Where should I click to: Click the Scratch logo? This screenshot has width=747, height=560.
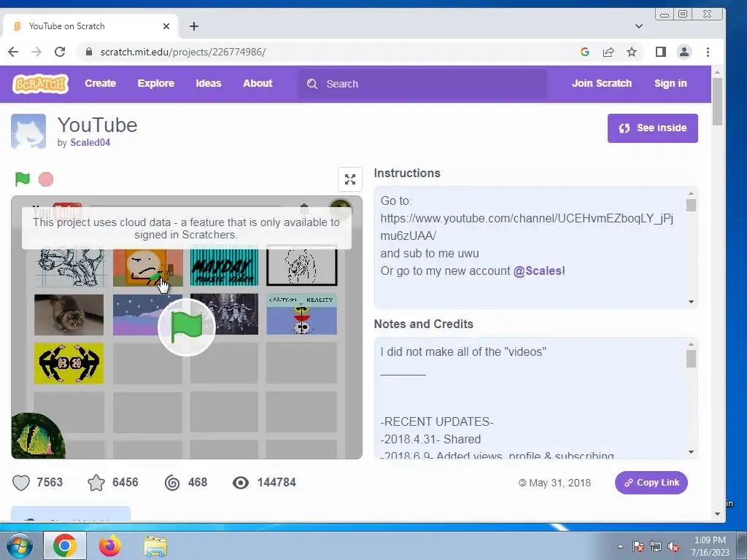[41, 84]
